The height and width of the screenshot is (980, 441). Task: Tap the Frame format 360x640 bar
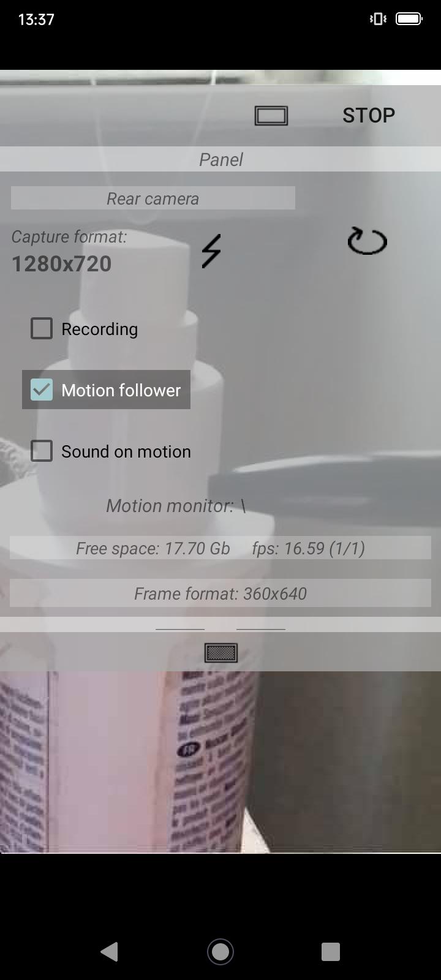[221, 594]
